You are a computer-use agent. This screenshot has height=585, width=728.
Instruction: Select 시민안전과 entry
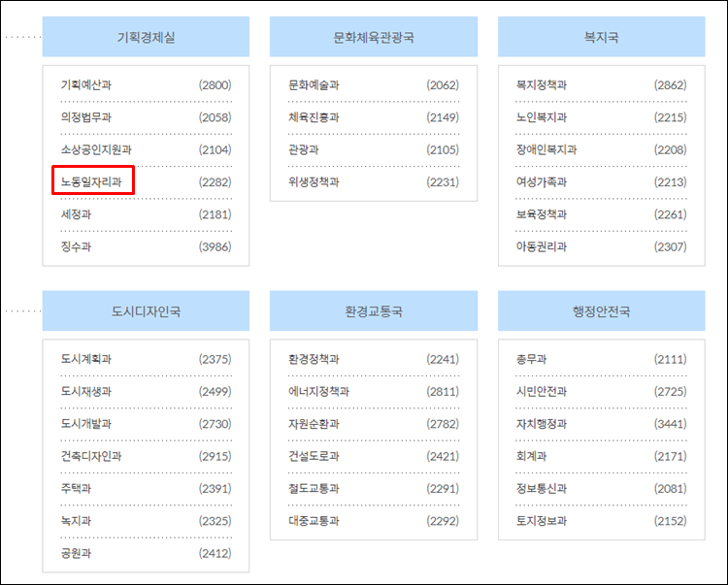click(x=542, y=392)
